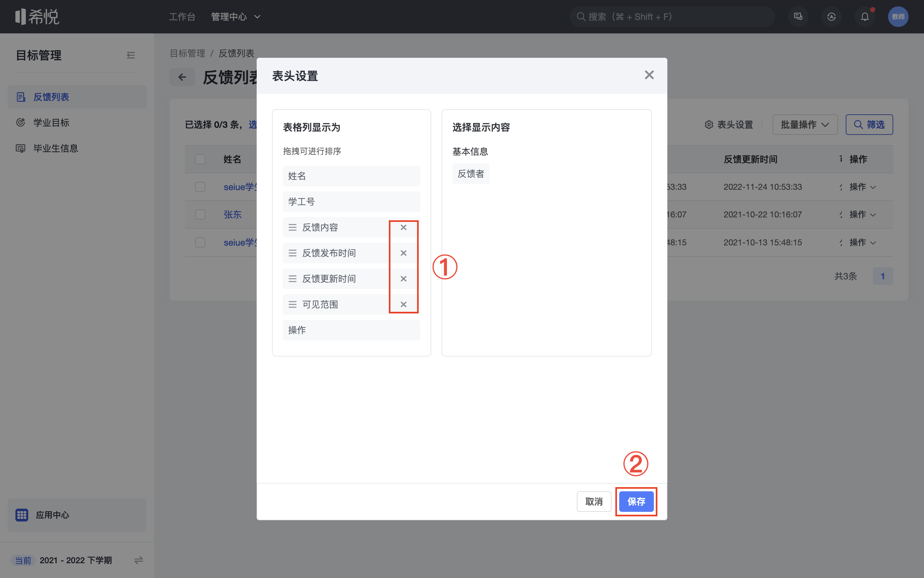
Task: Remove 反馈内容 column with its X
Action: tap(403, 227)
